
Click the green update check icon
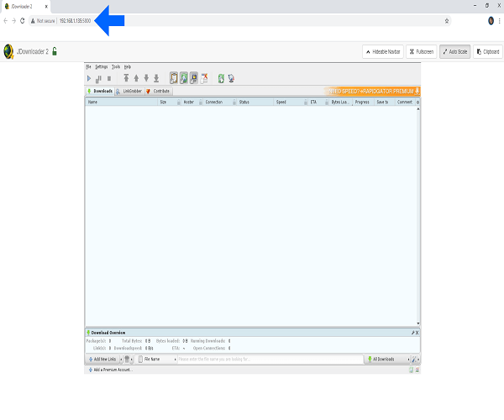pos(221,78)
